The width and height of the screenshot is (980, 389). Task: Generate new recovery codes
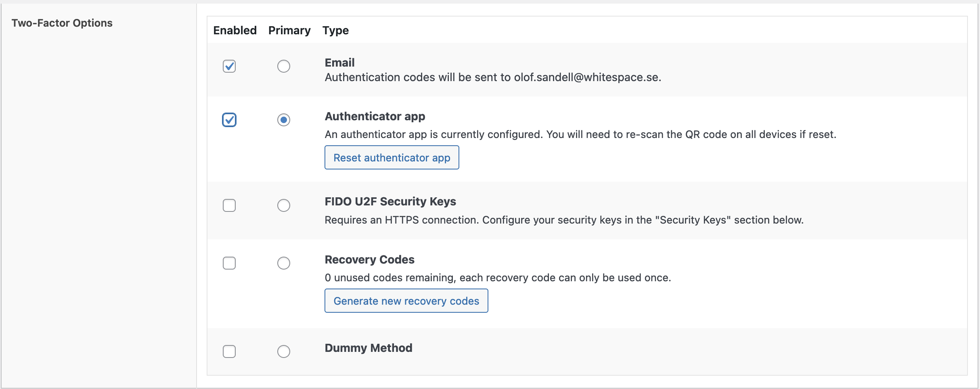406,301
